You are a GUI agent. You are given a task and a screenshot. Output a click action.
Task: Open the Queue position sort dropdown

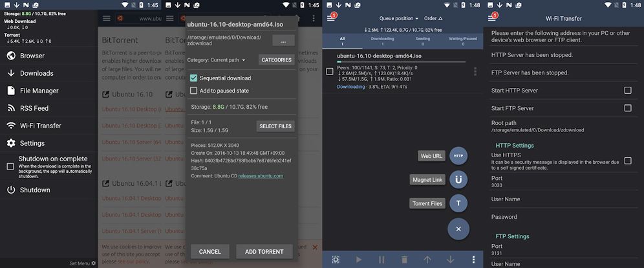(x=399, y=19)
